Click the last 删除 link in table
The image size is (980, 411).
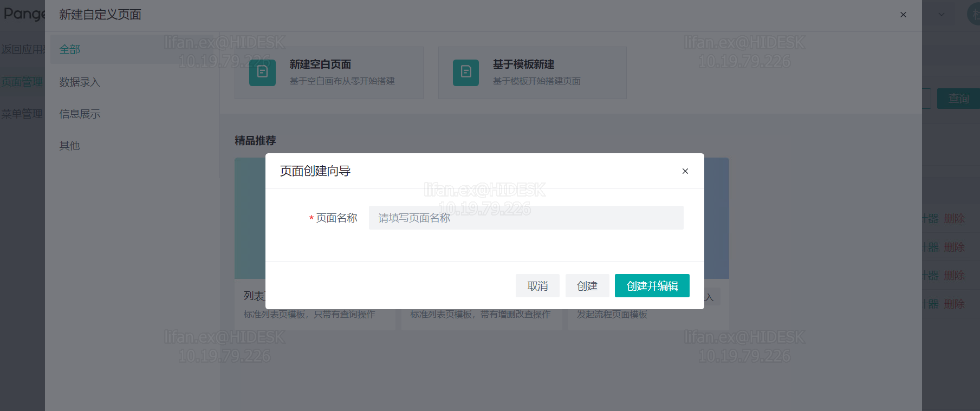pyautogui.click(x=954, y=304)
